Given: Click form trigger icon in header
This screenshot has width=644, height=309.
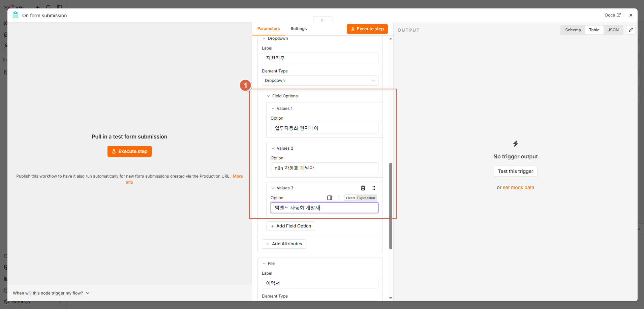Looking at the screenshot, I should tap(16, 15).
